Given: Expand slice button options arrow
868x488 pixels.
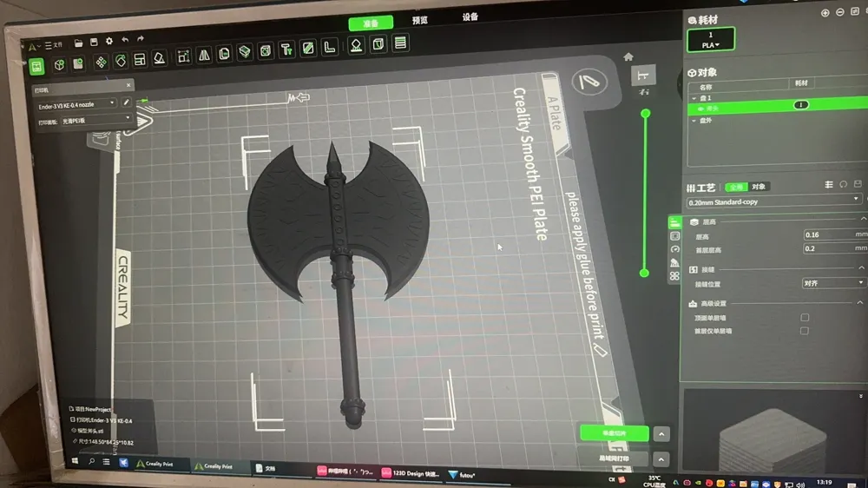Looking at the screenshot, I should tap(661, 434).
